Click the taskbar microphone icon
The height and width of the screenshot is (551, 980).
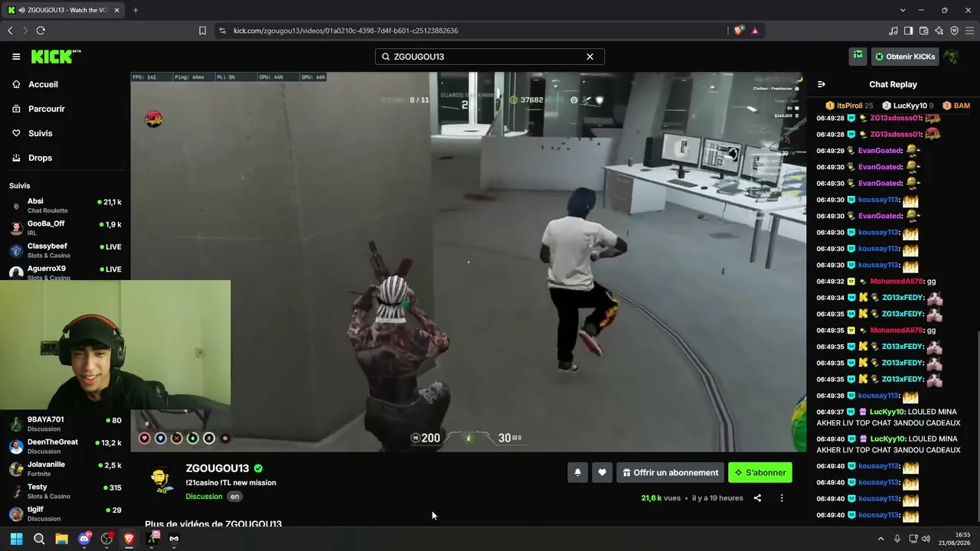point(897,539)
